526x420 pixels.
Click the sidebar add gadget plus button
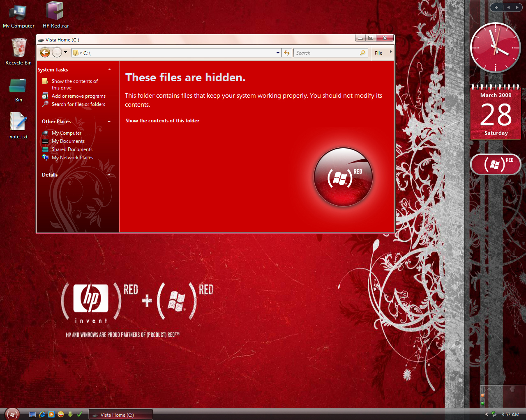496,7
